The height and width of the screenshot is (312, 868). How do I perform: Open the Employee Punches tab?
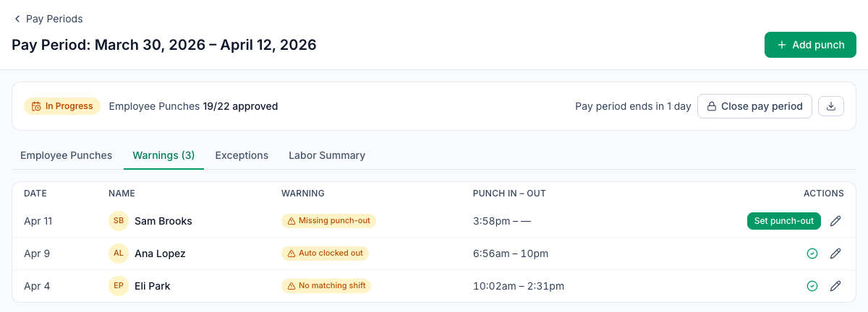(66, 155)
